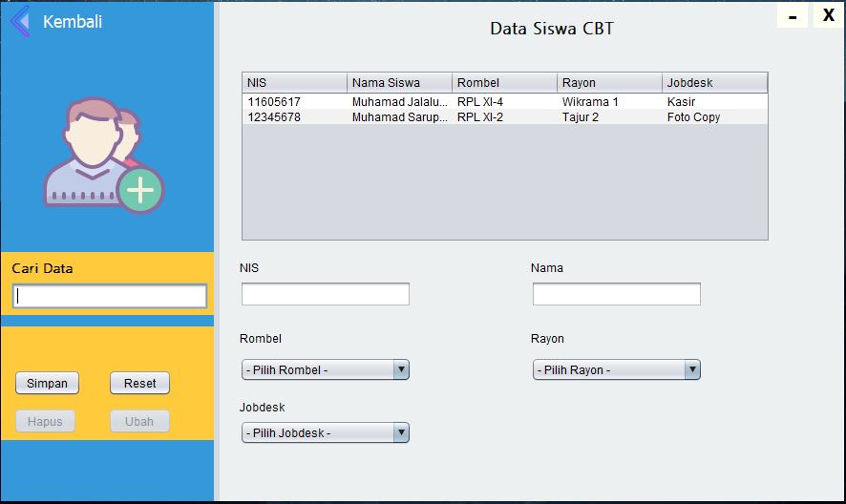Open the Pilih Rayon dropdown
This screenshot has width=846, height=504.
pos(617,369)
